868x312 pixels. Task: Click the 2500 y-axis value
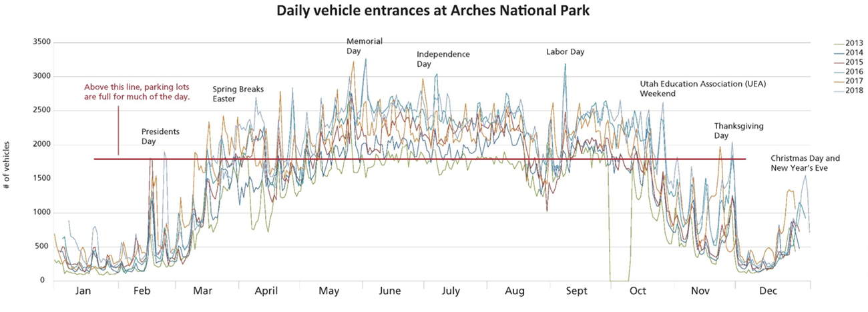(x=43, y=111)
